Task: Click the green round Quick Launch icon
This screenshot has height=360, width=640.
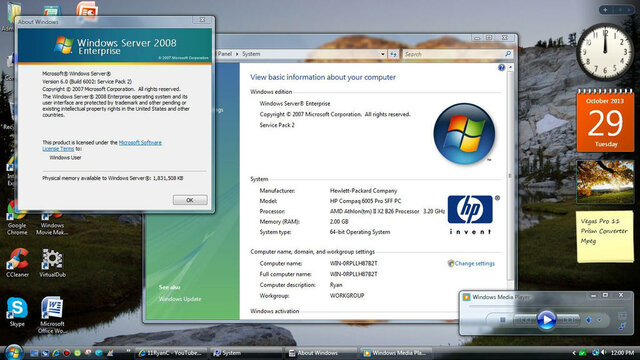Action: point(77,353)
